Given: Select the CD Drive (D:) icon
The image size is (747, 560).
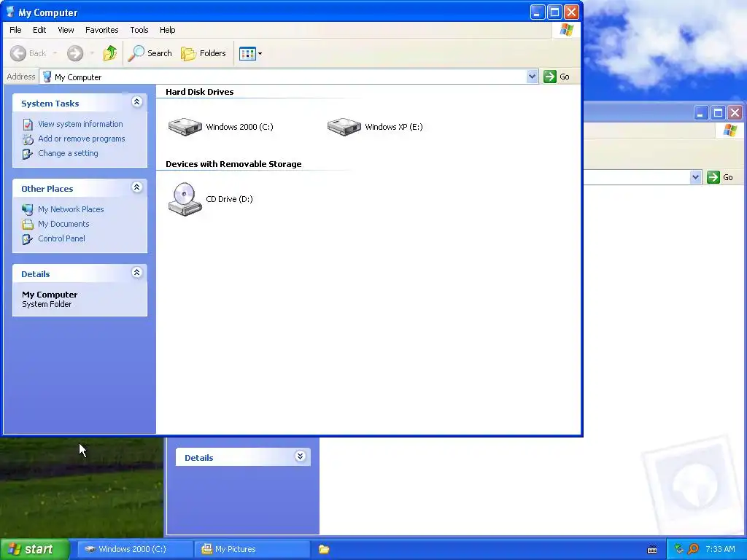Looking at the screenshot, I should point(185,199).
